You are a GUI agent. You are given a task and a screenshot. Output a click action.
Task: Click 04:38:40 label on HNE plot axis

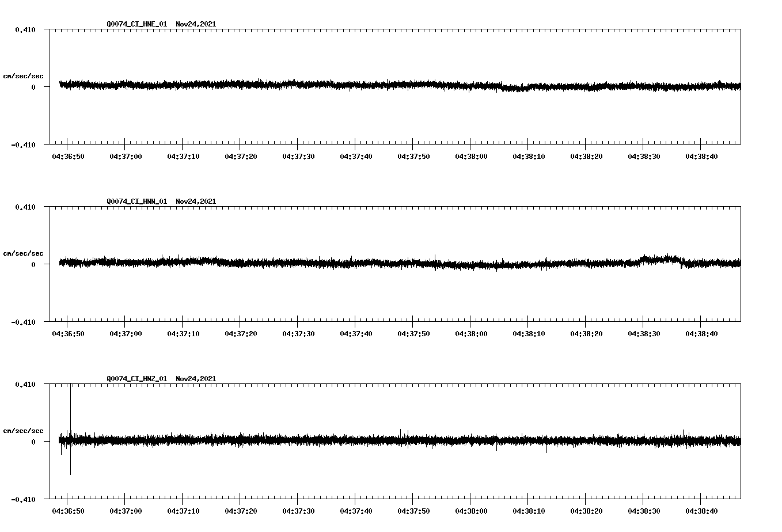[x=701, y=157]
